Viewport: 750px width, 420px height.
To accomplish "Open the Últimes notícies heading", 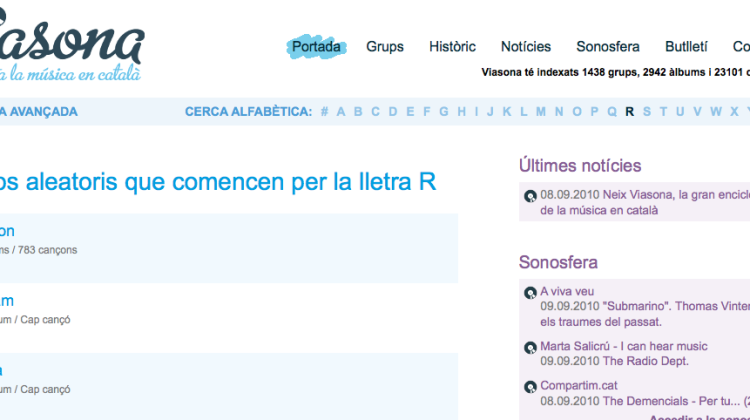I will coord(580,166).
